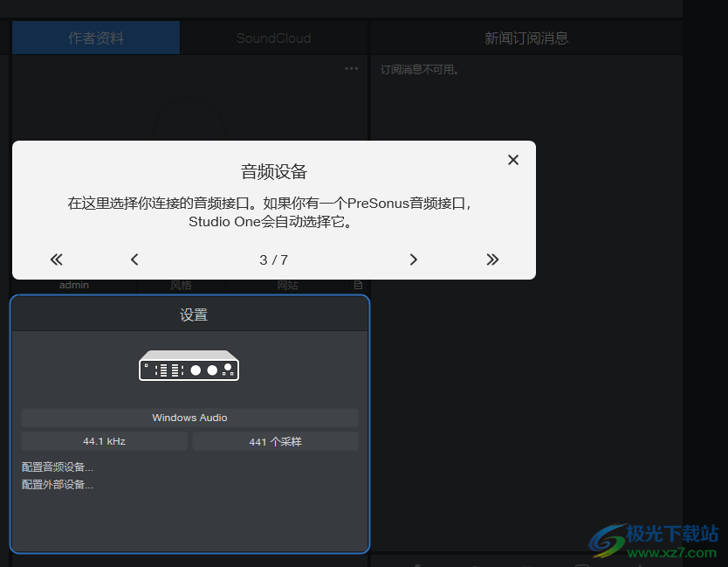Click the admin profile name field
The height and width of the screenshot is (567, 728).
[74, 284]
